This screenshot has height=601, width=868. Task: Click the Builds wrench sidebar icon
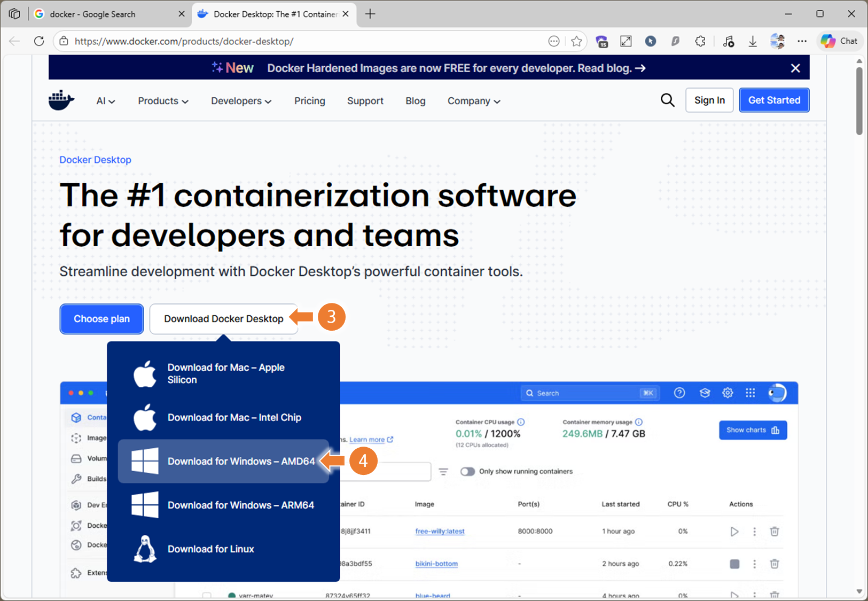(76, 479)
